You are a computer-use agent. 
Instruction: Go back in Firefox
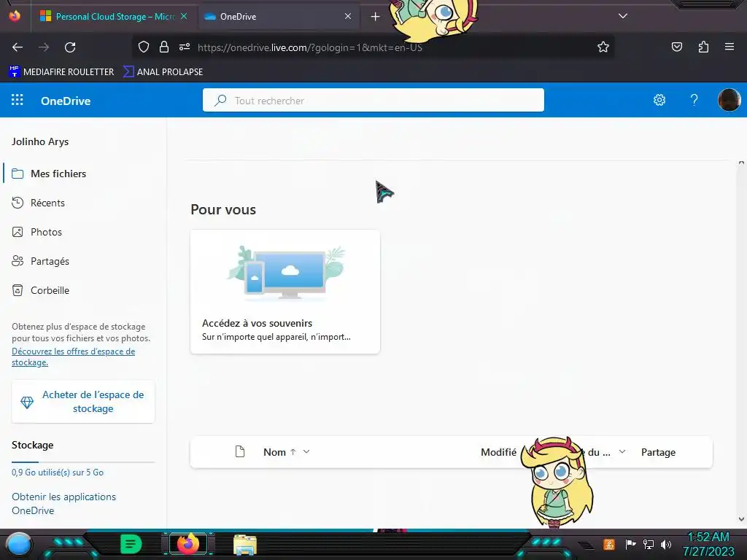coord(18,47)
